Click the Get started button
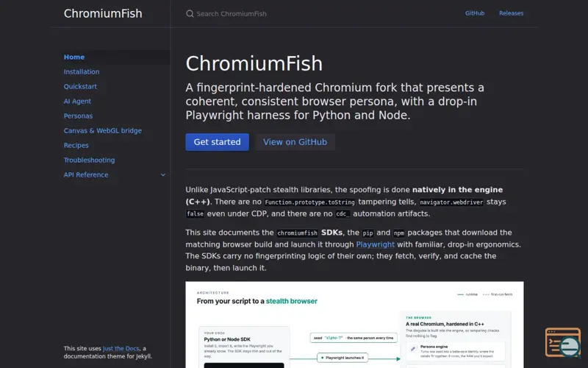The width and height of the screenshot is (588, 368). tap(217, 142)
